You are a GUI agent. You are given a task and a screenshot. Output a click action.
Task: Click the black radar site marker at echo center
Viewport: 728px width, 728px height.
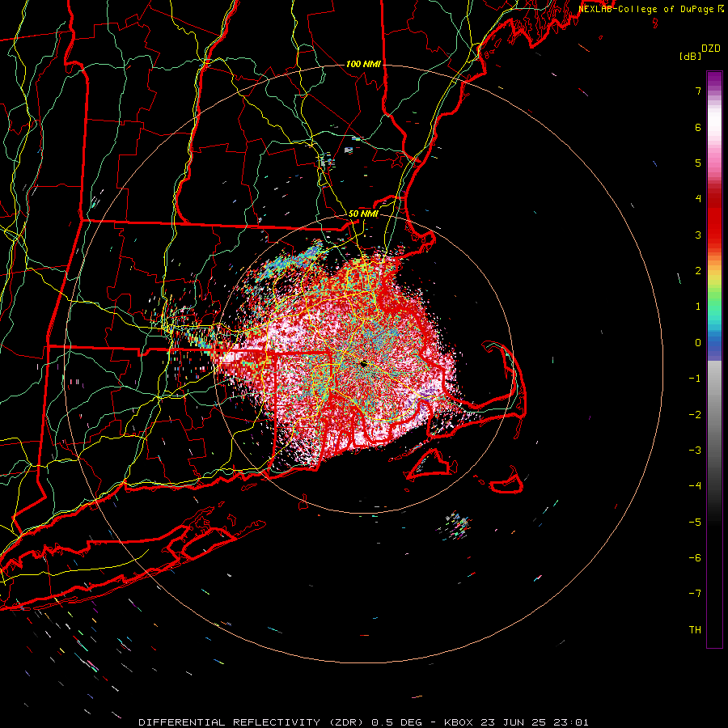click(363, 364)
